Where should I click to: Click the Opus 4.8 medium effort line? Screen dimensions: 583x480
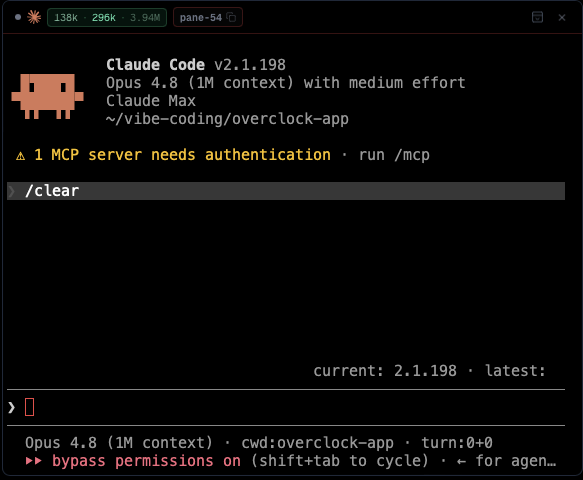click(286, 83)
